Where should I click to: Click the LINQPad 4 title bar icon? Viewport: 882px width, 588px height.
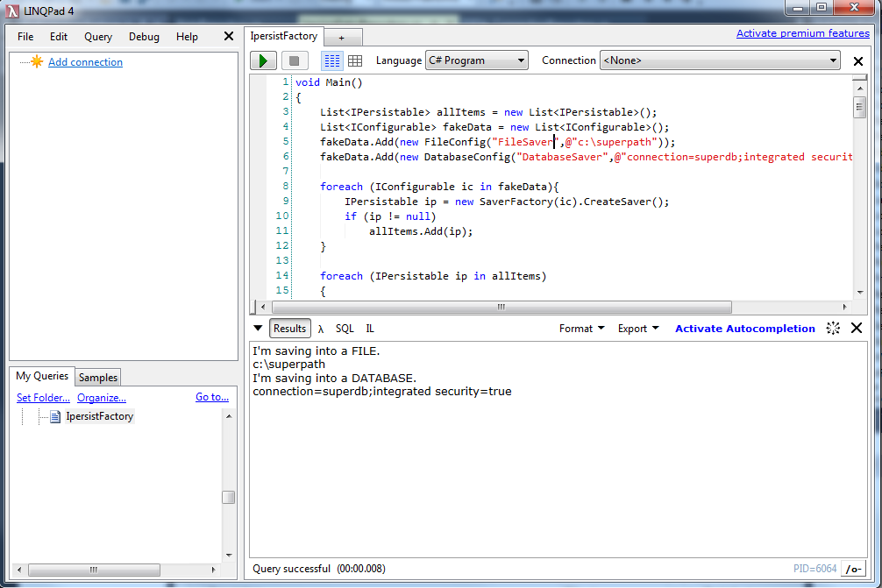pos(12,11)
